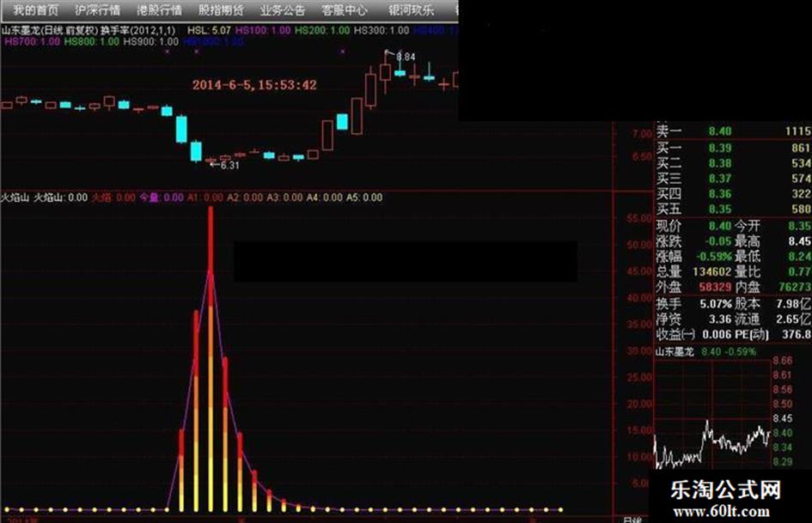Click the 8.84 high price marker
This screenshot has width=812, height=523.
[x=406, y=57]
